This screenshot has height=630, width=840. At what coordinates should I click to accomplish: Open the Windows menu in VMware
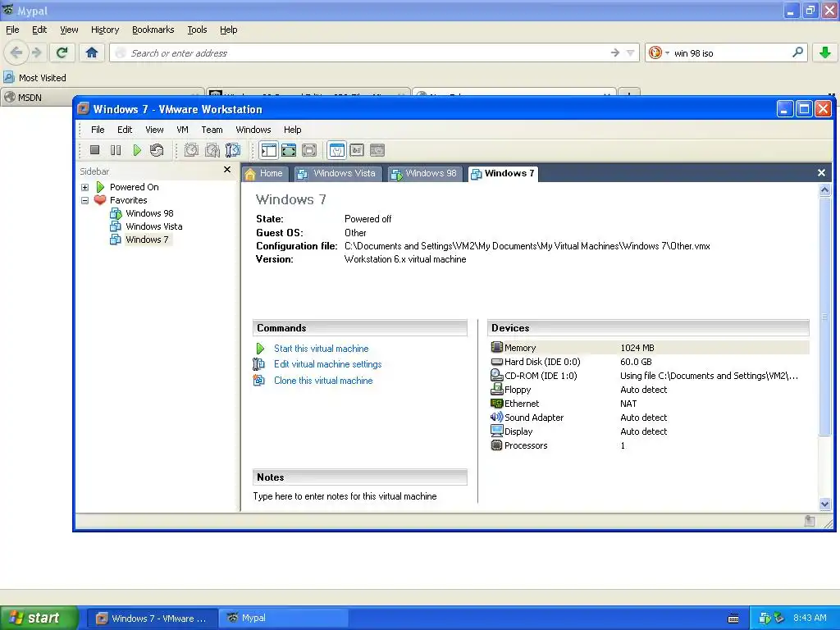click(253, 130)
